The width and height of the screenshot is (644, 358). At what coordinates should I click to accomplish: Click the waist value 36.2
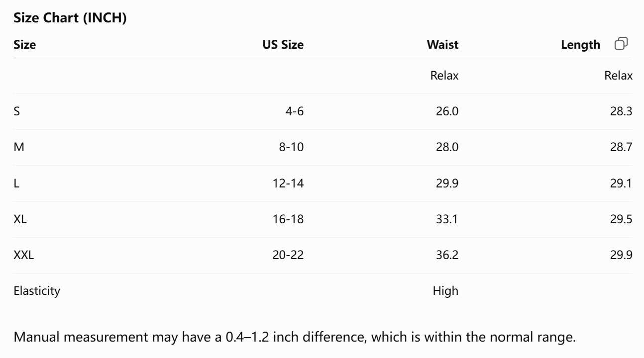(447, 255)
